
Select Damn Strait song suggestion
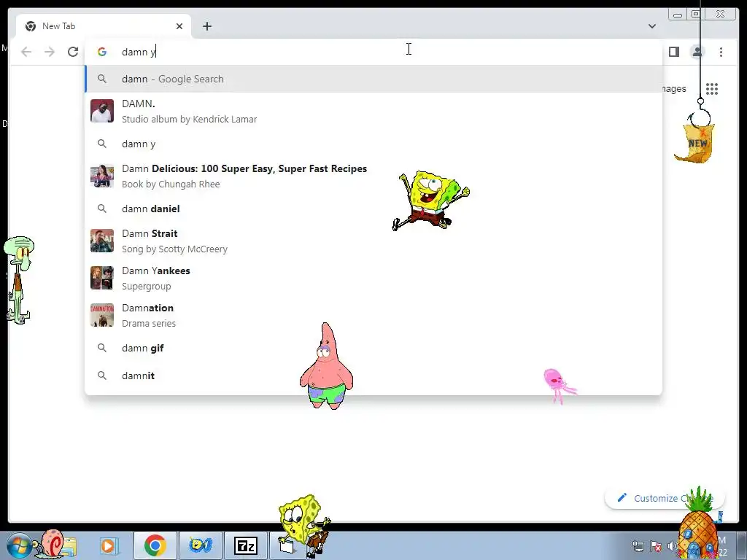coord(373,241)
